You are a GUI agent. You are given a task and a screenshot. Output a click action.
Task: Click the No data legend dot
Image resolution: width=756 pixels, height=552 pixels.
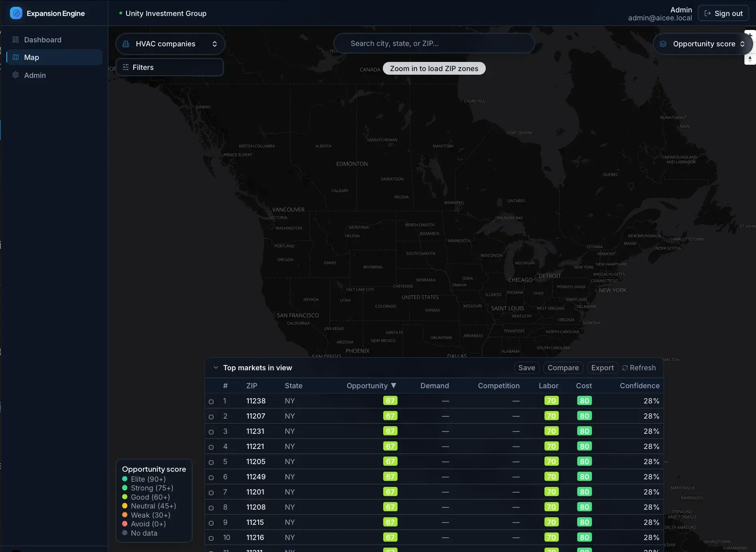(125, 533)
